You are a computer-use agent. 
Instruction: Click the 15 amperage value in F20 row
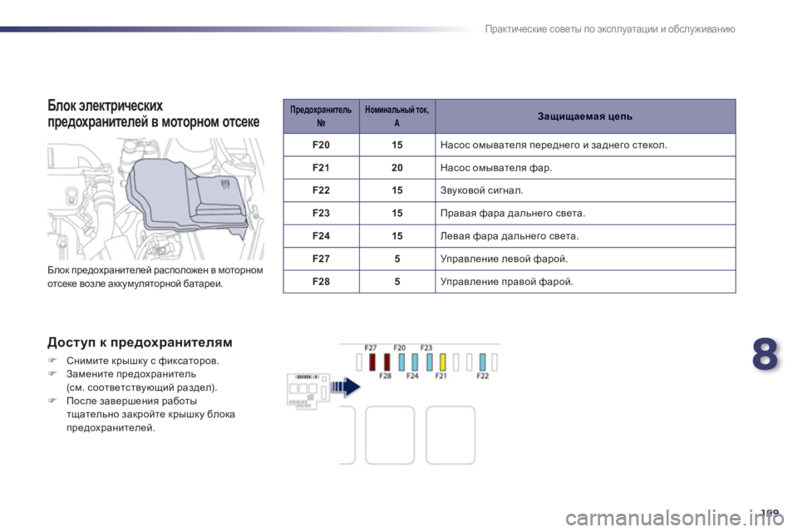[x=397, y=145]
